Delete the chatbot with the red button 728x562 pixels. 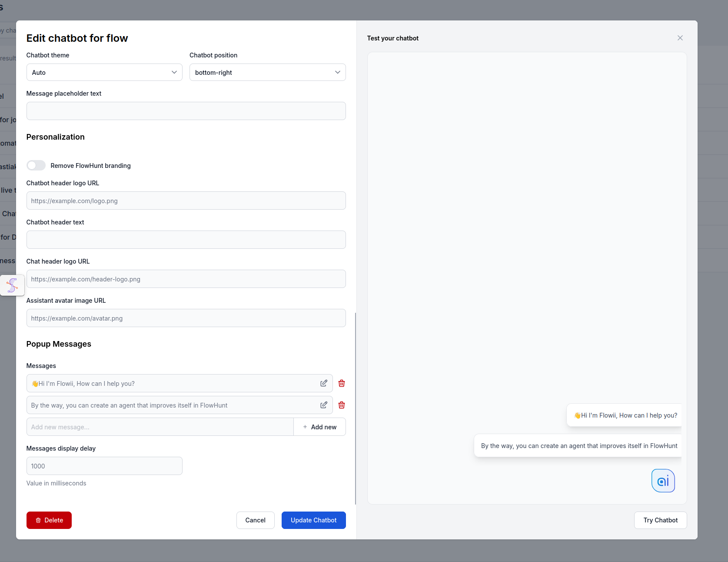49,520
